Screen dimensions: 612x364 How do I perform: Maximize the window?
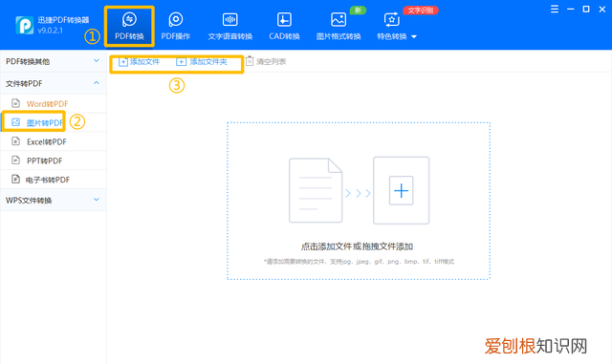[586, 9]
